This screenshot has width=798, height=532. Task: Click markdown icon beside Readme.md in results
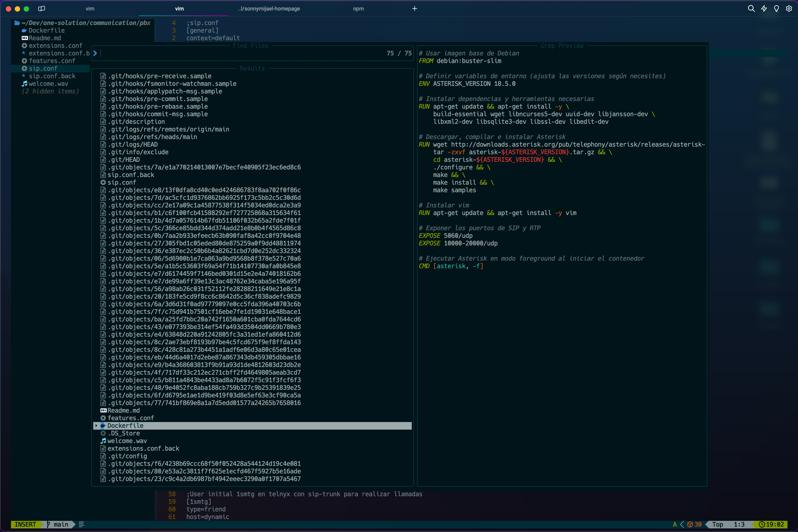(x=103, y=411)
